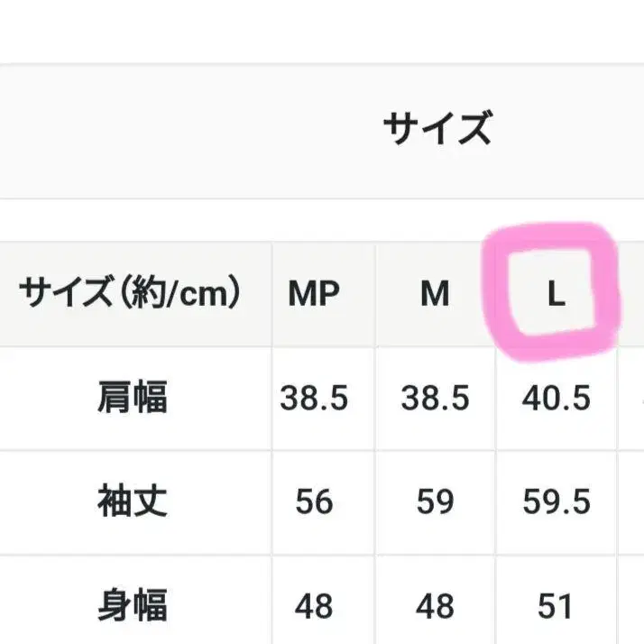Select the 51 body width value
The image size is (644, 644).
(556, 605)
